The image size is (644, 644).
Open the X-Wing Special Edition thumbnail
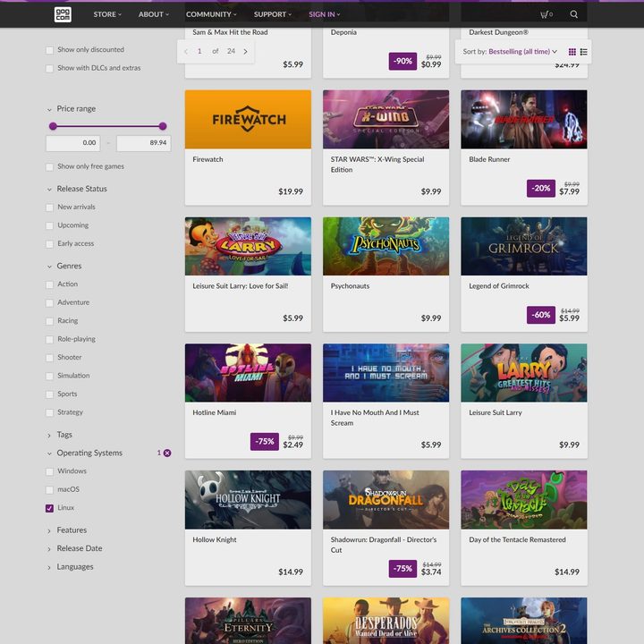click(386, 120)
